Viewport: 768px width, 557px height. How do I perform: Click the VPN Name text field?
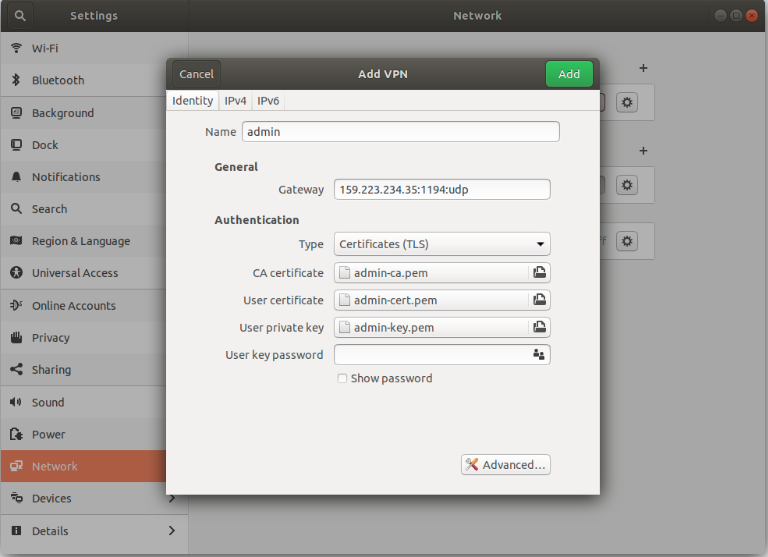tap(400, 132)
